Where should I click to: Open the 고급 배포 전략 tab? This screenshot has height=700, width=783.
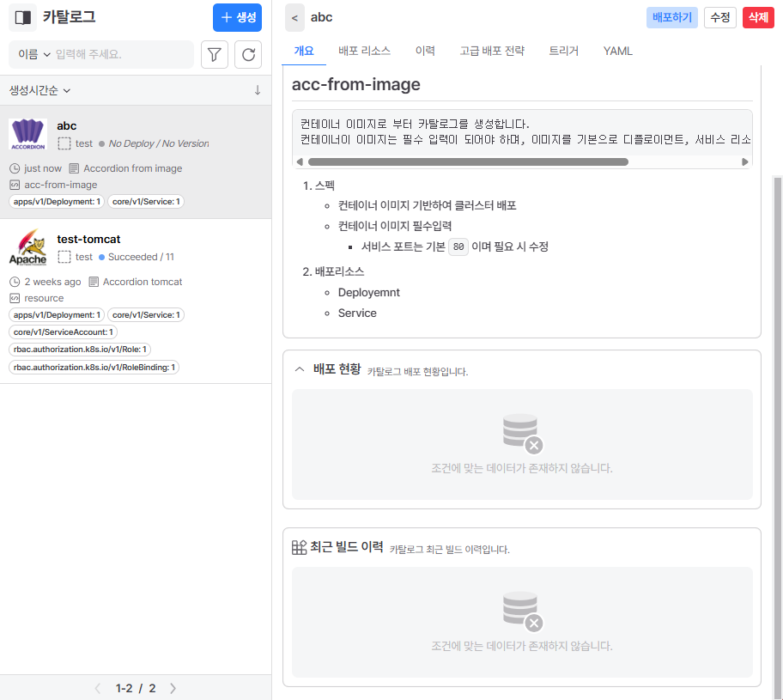492,51
